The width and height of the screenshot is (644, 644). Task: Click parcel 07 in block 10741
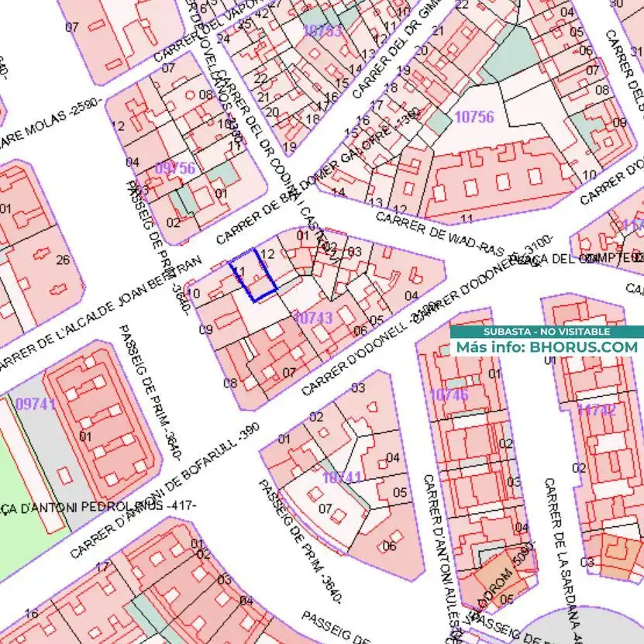[325, 509]
